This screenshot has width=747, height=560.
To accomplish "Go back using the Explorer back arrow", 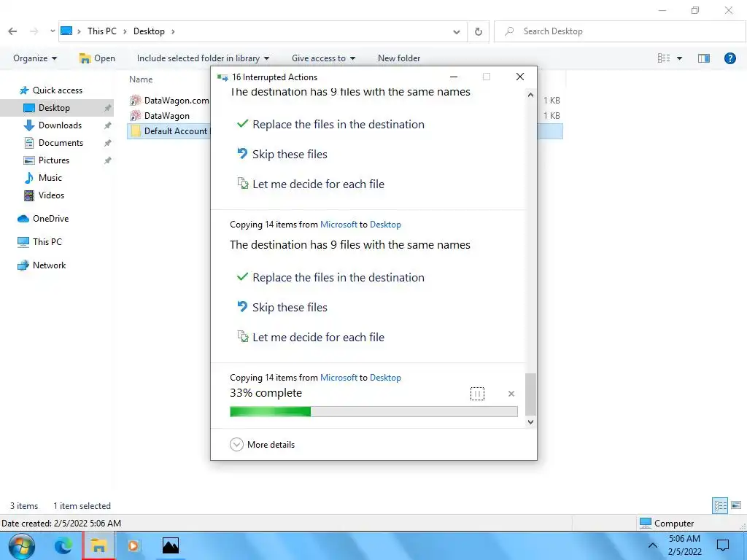I will [13, 31].
